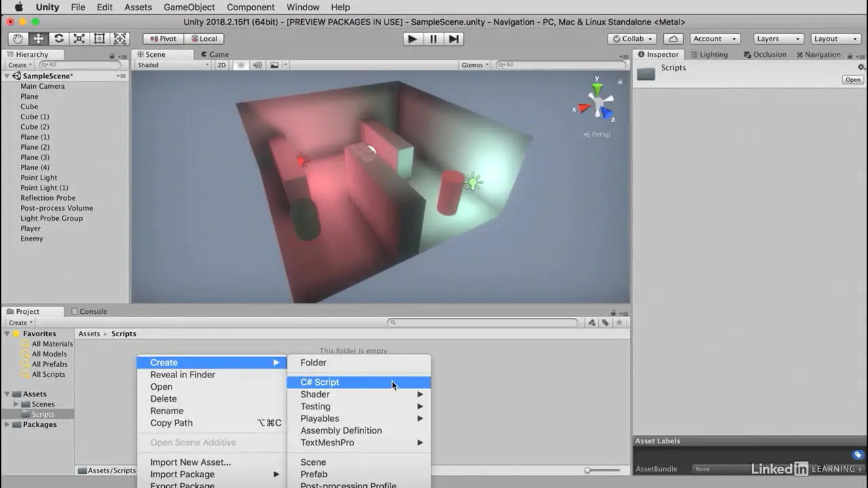Open the Shaded draw mode dropdown
This screenshot has width=868, height=488.
[x=173, y=65]
